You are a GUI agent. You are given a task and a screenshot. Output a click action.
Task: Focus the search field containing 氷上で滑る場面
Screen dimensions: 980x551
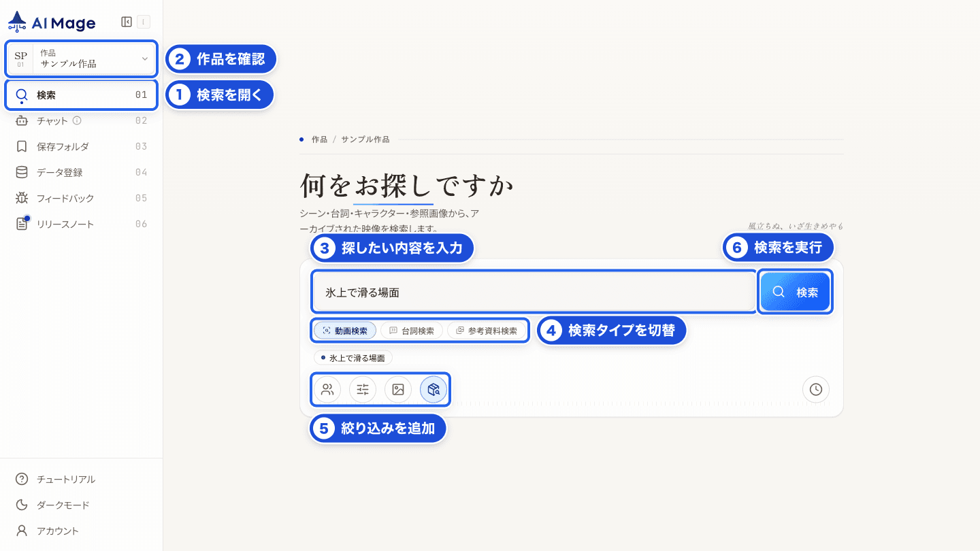tap(534, 293)
